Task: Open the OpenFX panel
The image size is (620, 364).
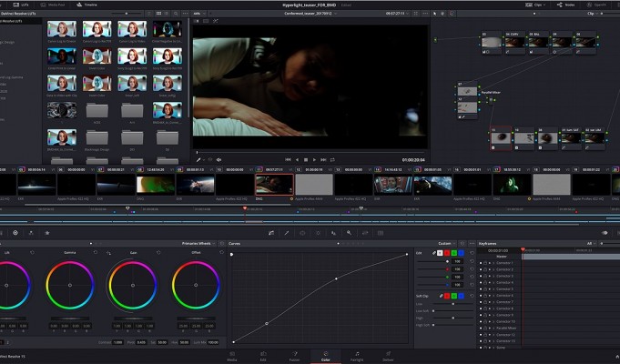Action: (596, 5)
